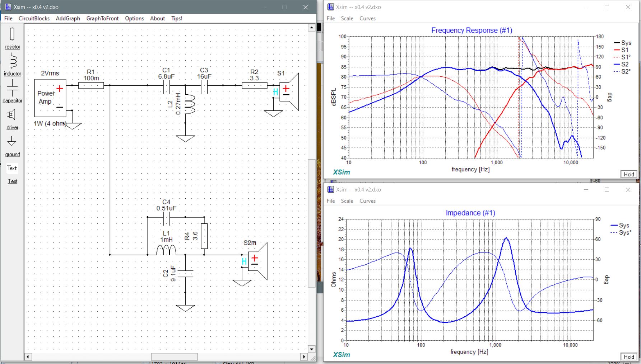Close the Impedance graph window
Screen dimensions: 641x364
[628, 190]
